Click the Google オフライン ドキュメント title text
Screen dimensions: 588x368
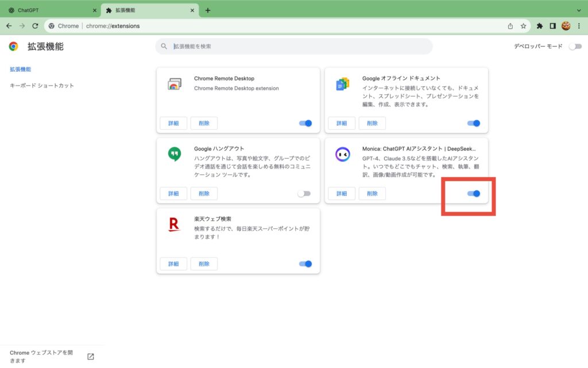point(401,78)
